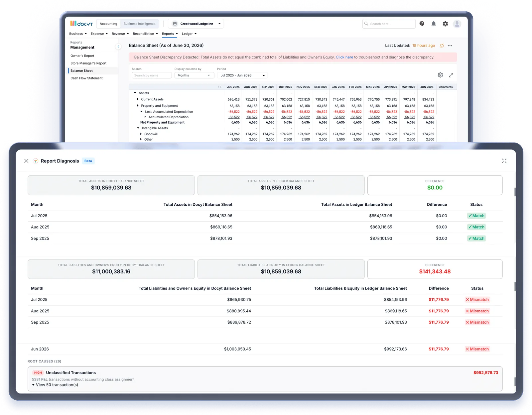532x415 pixels.
Task: Open the three-dot more options menu
Action: (x=450, y=46)
